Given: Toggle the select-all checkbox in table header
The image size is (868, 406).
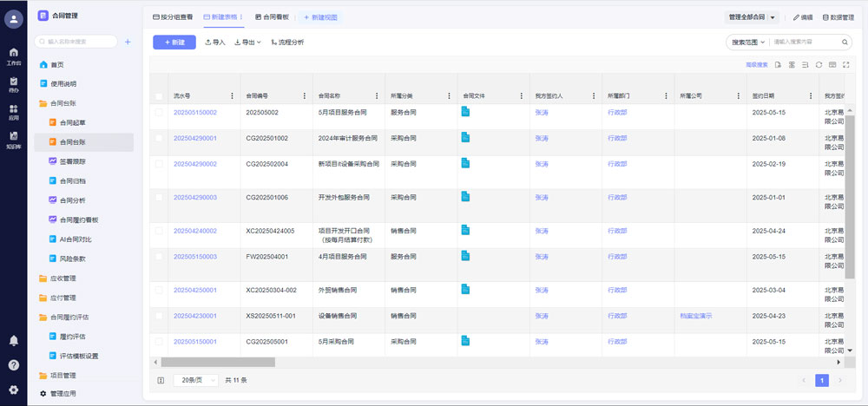Looking at the screenshot, I should 159,96.
